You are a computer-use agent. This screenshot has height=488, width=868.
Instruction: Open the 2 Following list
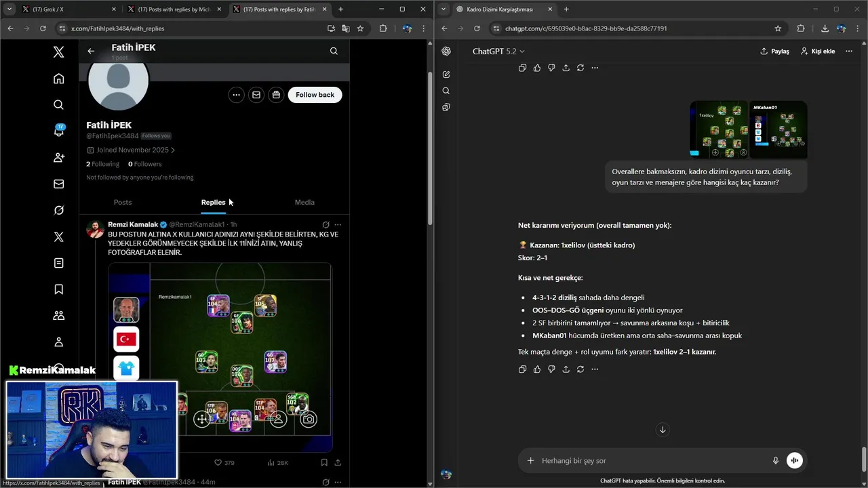coord(102,164)
